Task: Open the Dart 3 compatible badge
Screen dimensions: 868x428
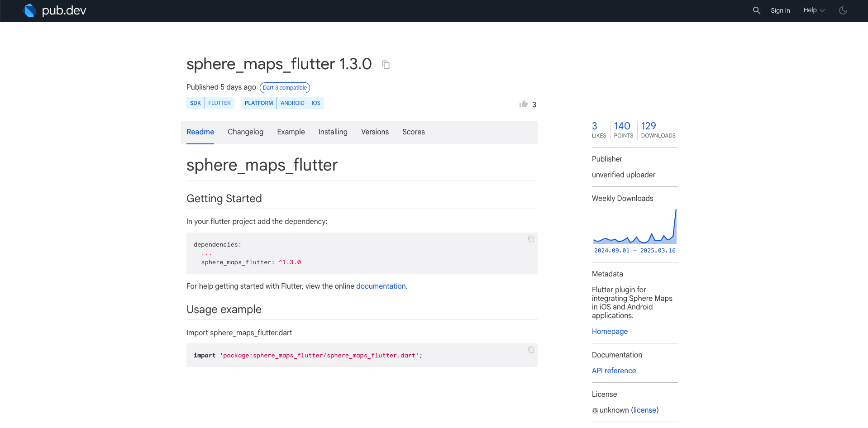Action: coord(285,87)
